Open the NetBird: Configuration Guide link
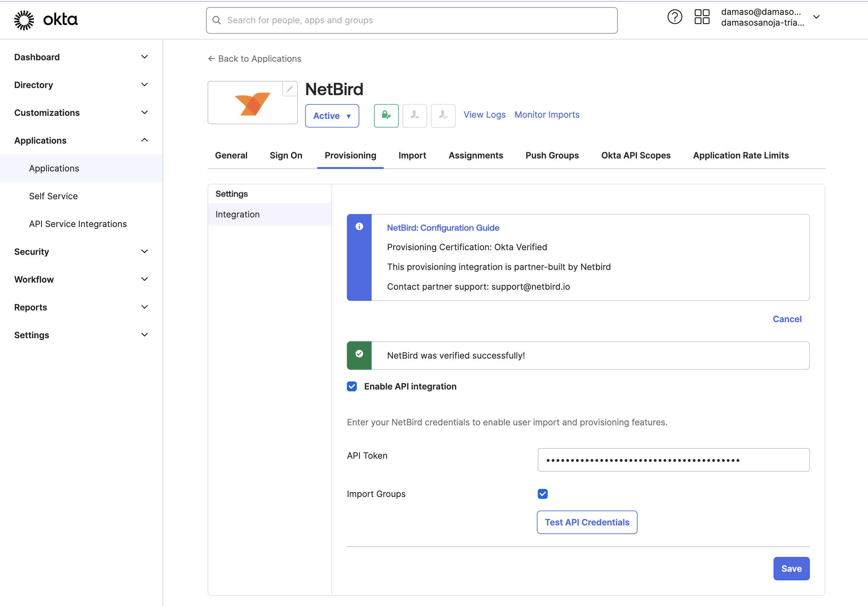Image resolution: width=868 pixels, height=606 pixels. click(443, 228)
